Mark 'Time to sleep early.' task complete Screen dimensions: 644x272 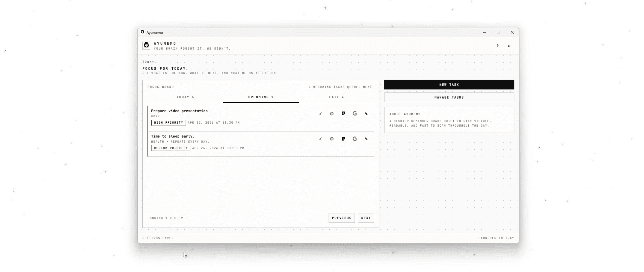click(320, 139)
